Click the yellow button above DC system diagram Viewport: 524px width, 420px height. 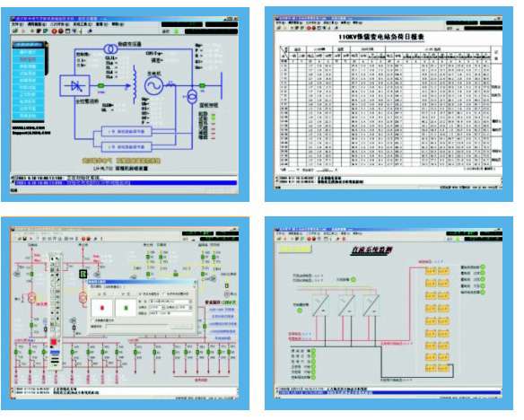[294, 249]
